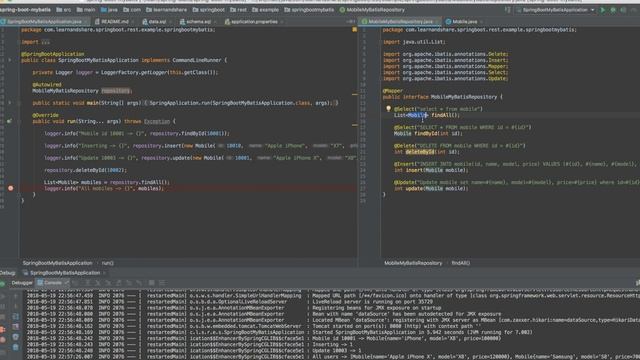Image resolution: width=640 pixels, height=360 pixels.
Task: Click the run() gutter override icon
Action: click(9, 121)
